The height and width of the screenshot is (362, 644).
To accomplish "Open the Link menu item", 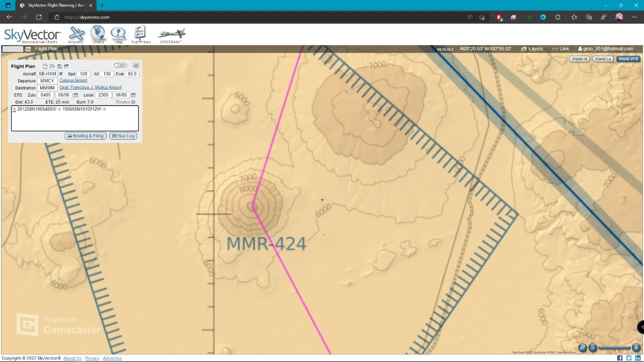I will pos(560,49).
